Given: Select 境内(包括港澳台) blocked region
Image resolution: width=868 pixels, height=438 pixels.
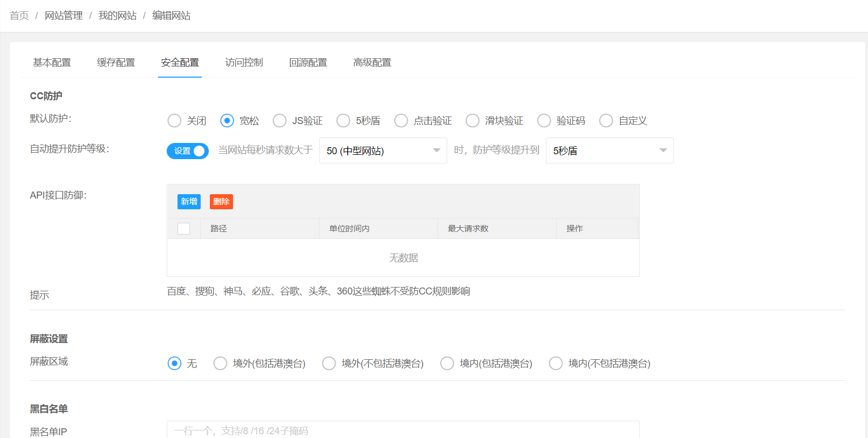Looking at the screenshot, I should tap(447, 363).
